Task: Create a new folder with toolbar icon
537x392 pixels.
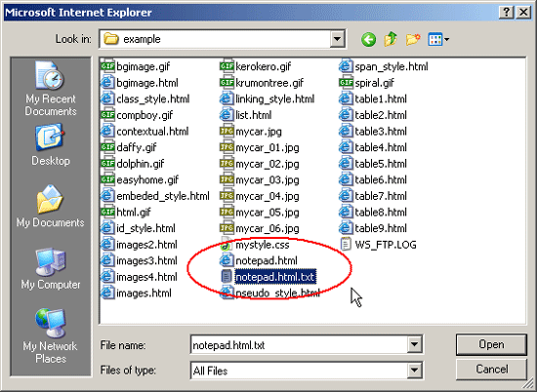Action: click(x=413, y=39)
